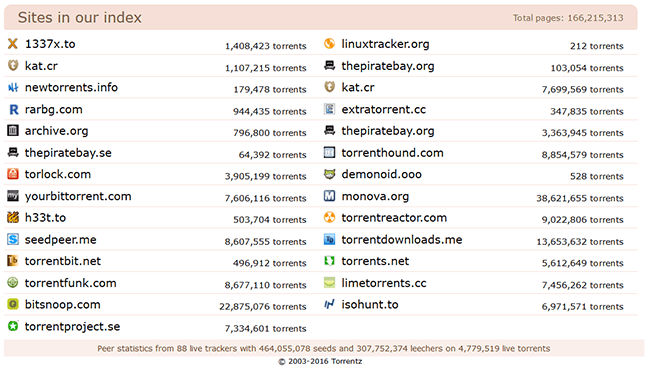Click the bitsnoop.com green favicon
The image size is (650, 366).
(13, 304)
